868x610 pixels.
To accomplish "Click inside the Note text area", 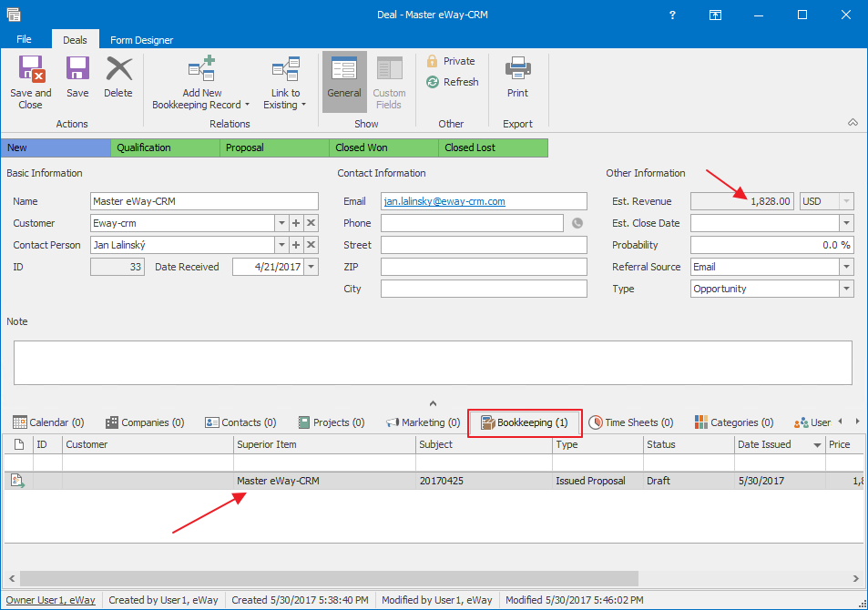I will coord(433,362).
